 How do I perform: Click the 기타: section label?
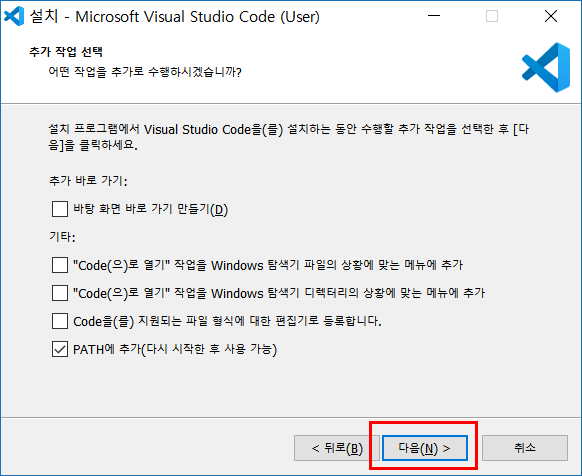[62, 237]
